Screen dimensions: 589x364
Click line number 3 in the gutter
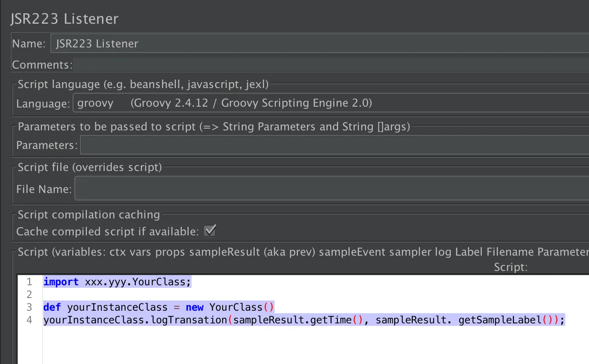[29, 307]
